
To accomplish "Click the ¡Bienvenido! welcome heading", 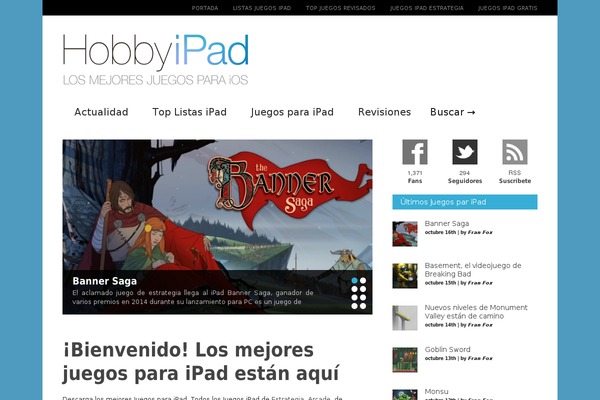I will click(201, 362).
